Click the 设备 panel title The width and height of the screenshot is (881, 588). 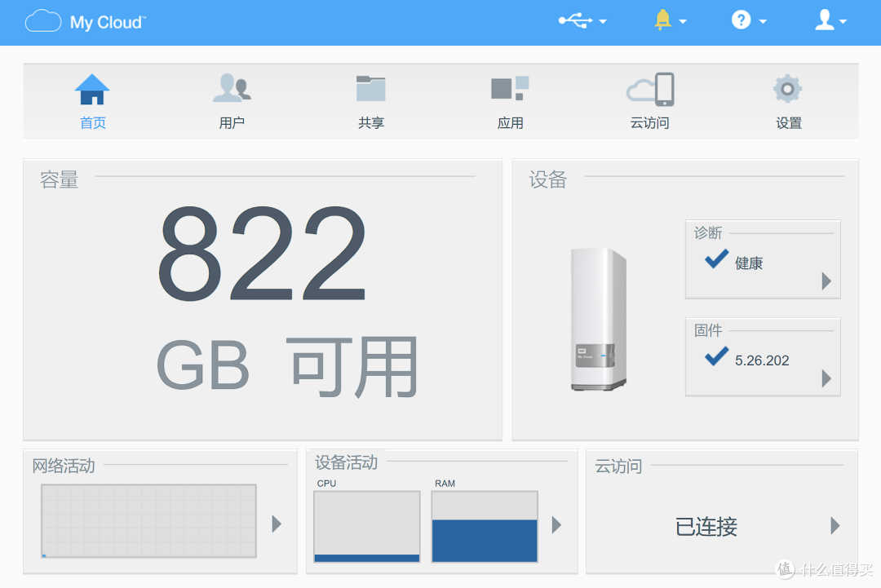pos(548,179)
